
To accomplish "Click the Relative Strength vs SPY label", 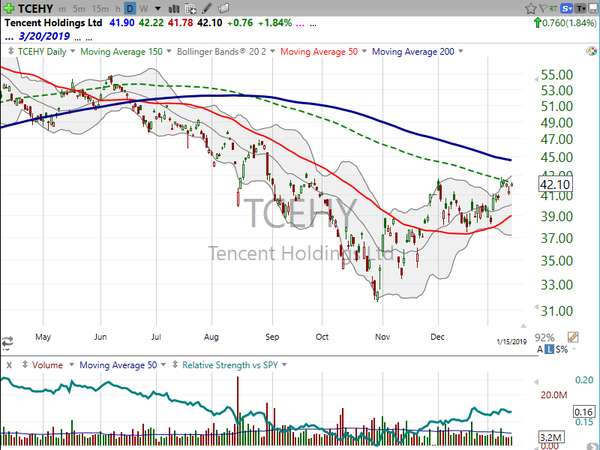I will point(230,365).
